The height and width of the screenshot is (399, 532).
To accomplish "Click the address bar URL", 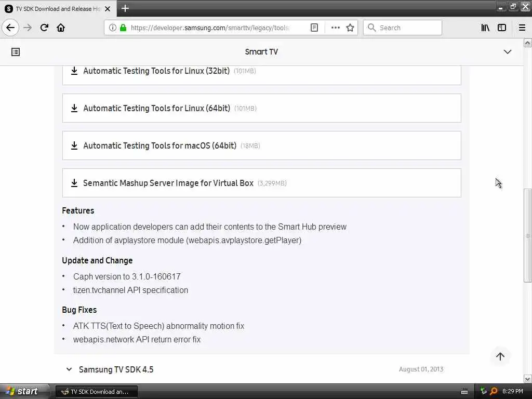I will (x=210, y=28).
